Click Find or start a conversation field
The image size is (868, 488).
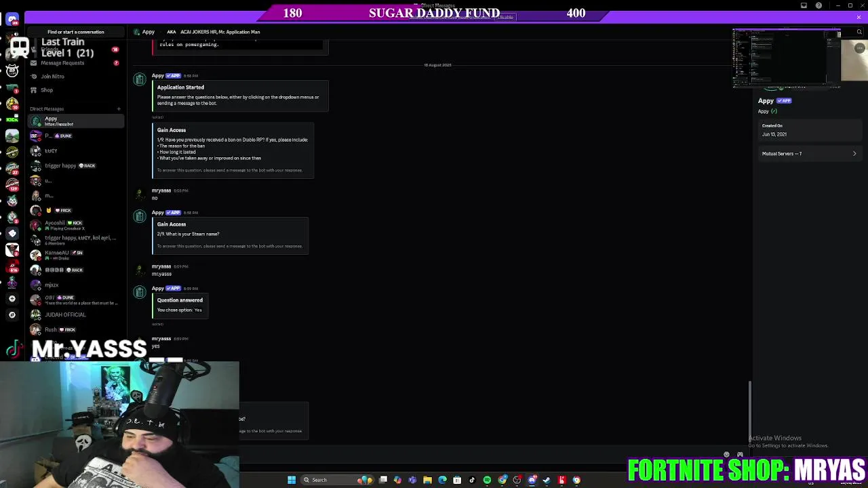point(76,32)
